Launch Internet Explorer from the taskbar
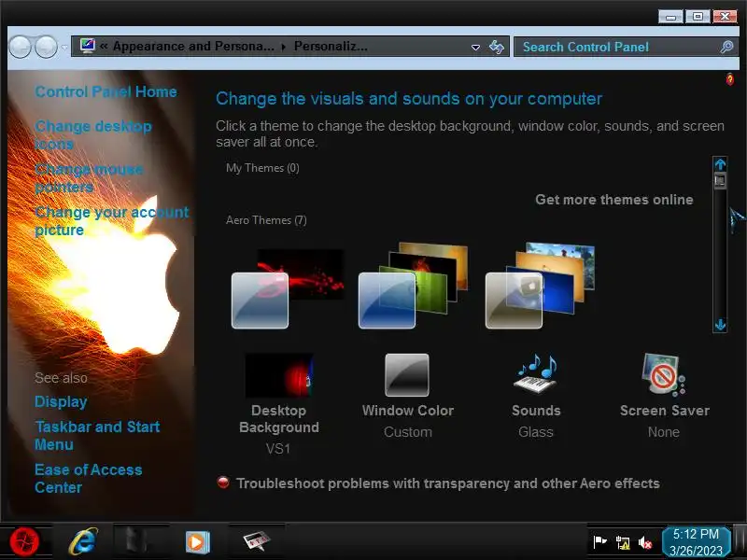This screenshot has height=560, width=747. [x=83, y=541]
